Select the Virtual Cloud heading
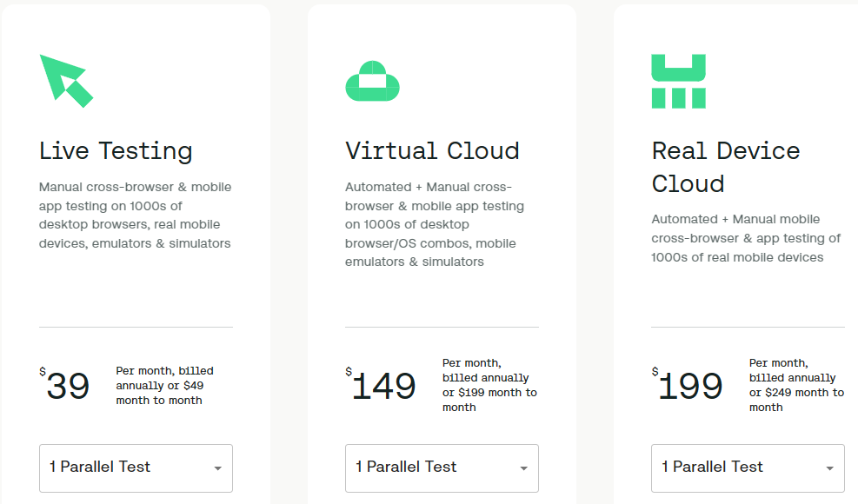Image resolution: width=858 pixels, height=504 pixels. pos(432,151)
